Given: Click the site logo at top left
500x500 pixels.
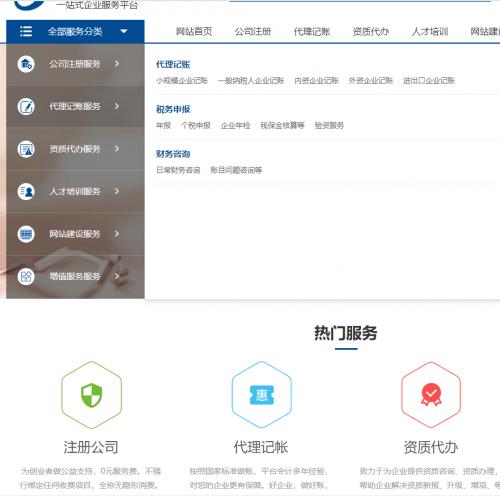Looking at the screenshot, I should tap(30, 4).
